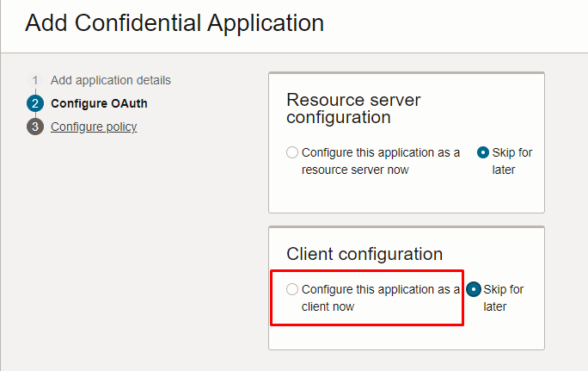Click the step 3 number circle
The height and width of the screenshot is (371, 588).
click(35, 127)
